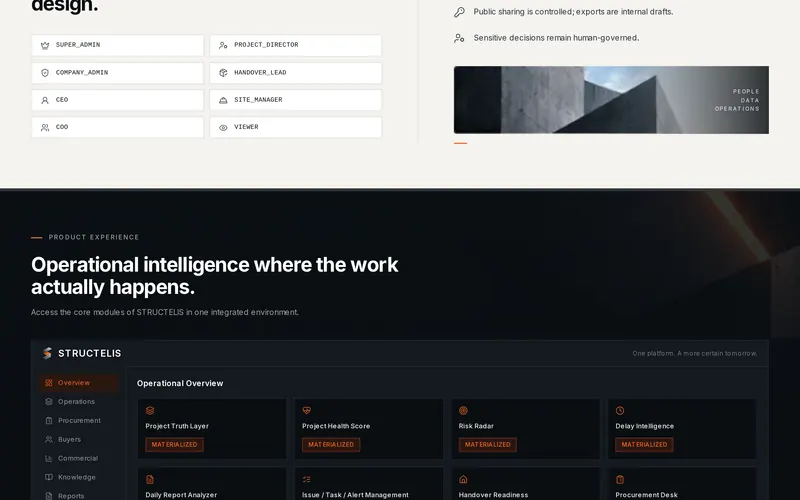Image resolution: width=800 pixels, height=500 pixels.
Task: Select Buyers in the sidebar
Action: [78, 439]
